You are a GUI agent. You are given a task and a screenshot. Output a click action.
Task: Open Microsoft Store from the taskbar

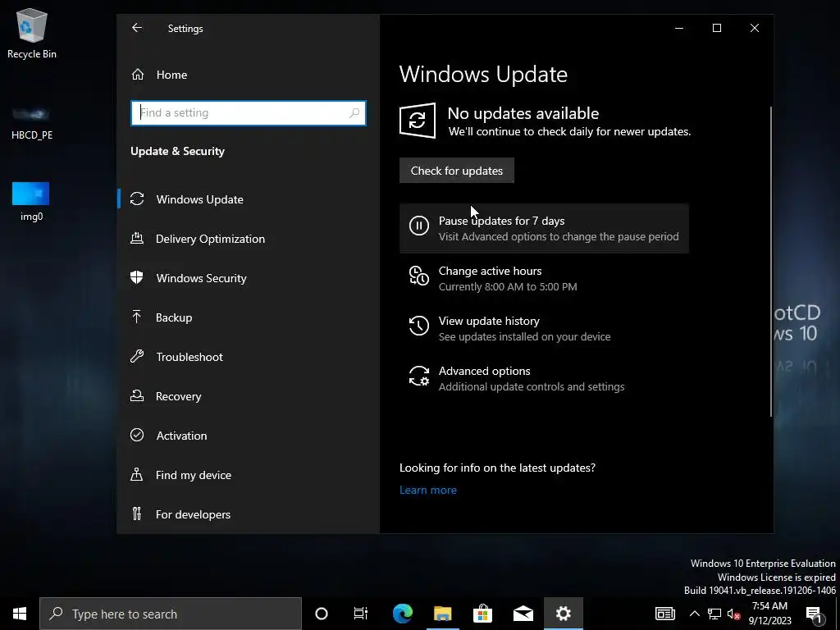tap(482, 614)
